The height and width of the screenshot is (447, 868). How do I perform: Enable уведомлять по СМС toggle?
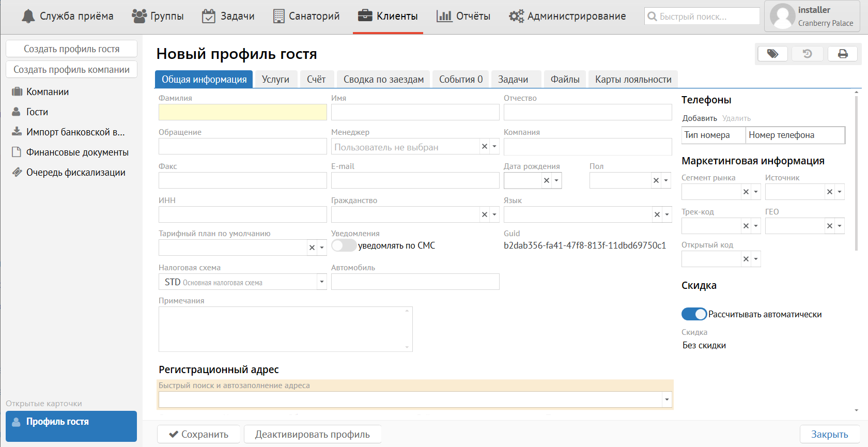(x=344, y=245)
